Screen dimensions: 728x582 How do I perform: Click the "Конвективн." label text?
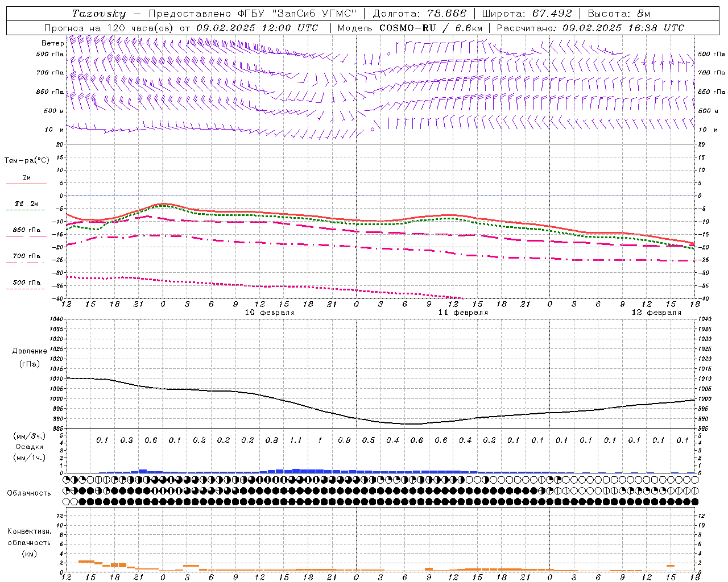[x=29, y=531]
